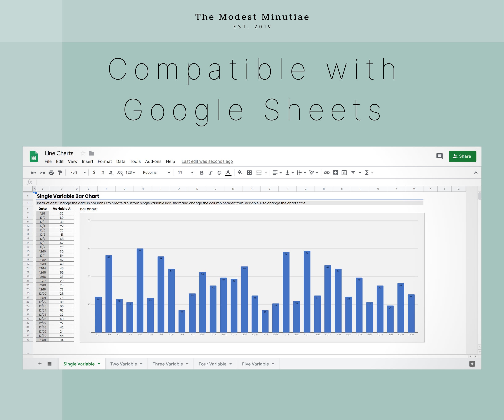The image size is (504, 420).
Task: Open the Single Variable sheet tab menu
Action: (x=99, y=364)
